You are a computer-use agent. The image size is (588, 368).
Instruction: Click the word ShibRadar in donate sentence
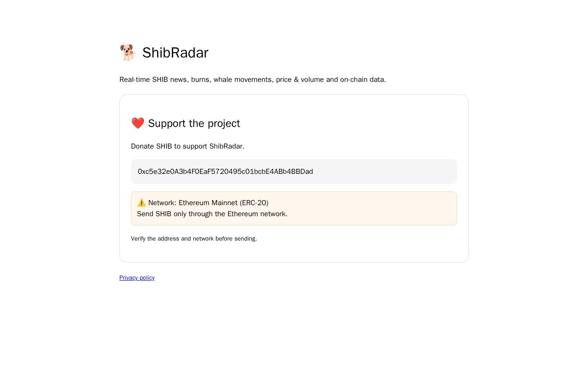(226, 146)
